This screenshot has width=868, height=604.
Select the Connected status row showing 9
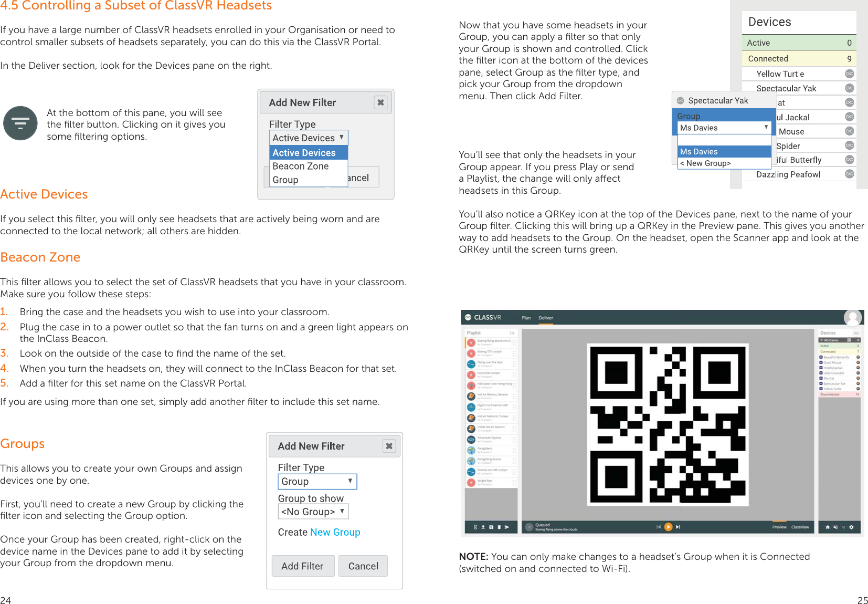click(x=799, y=58)
